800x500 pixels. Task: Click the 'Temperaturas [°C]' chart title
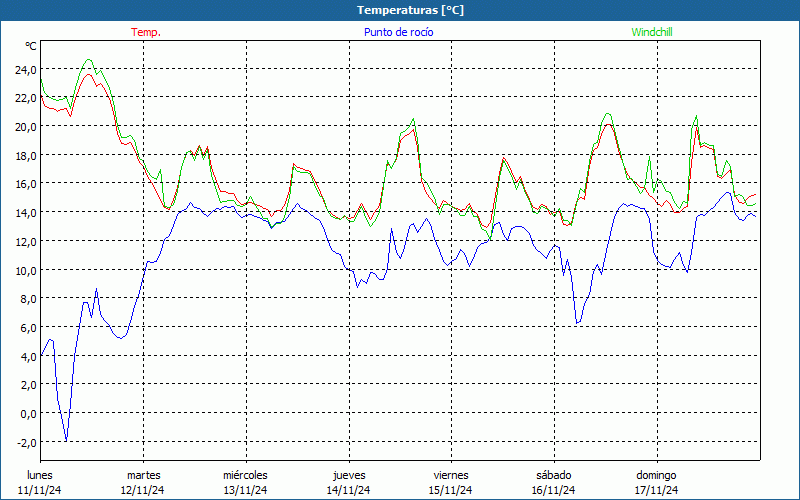click(x=410, y=10)
